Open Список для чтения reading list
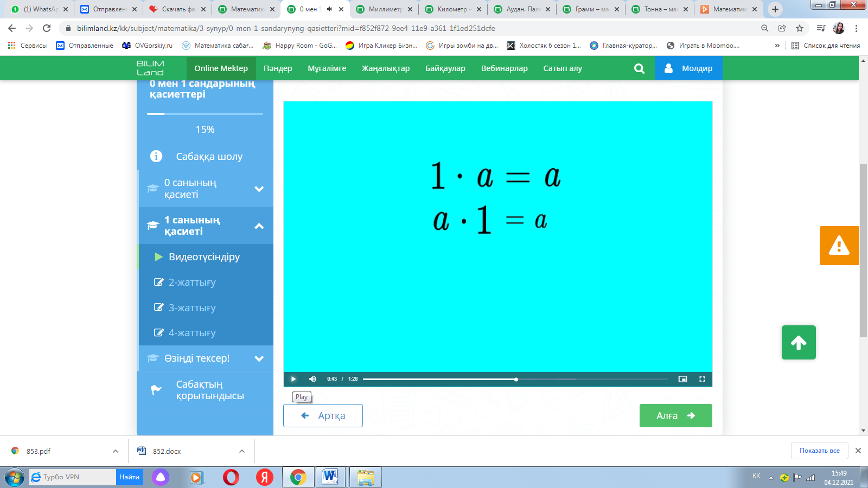868x488 pixels. pos(826,46)
